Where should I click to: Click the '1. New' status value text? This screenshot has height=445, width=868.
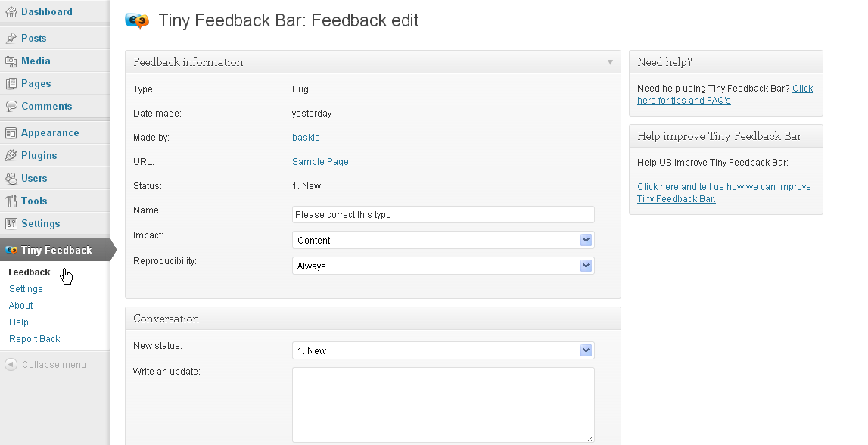click(x=306, y=186)
